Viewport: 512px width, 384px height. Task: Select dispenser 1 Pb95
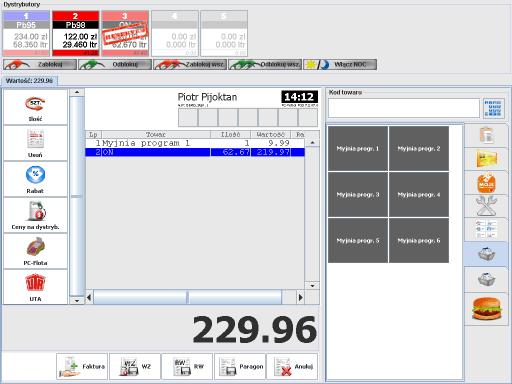[x=26, y=33]
